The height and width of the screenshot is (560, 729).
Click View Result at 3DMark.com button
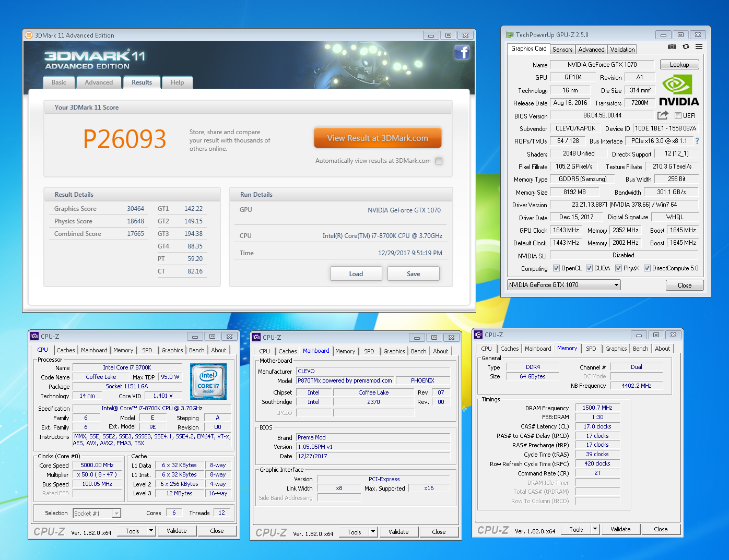[378, 138]
